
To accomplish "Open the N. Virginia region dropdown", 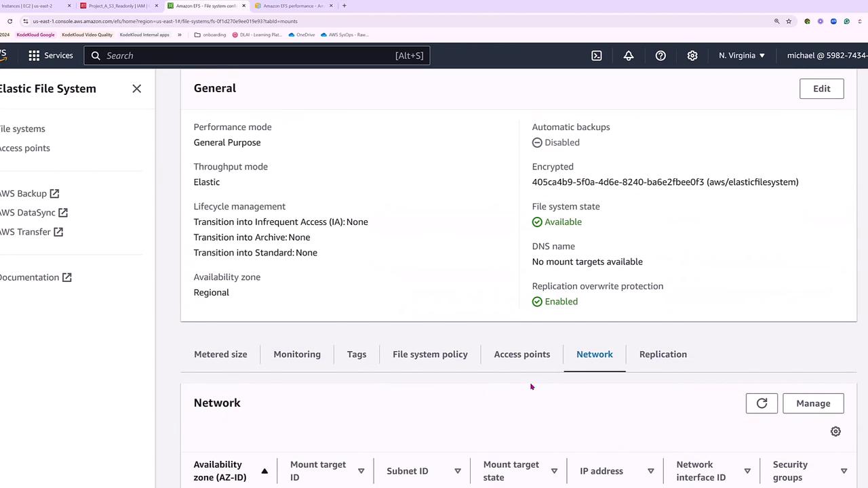I will [742, 56].
